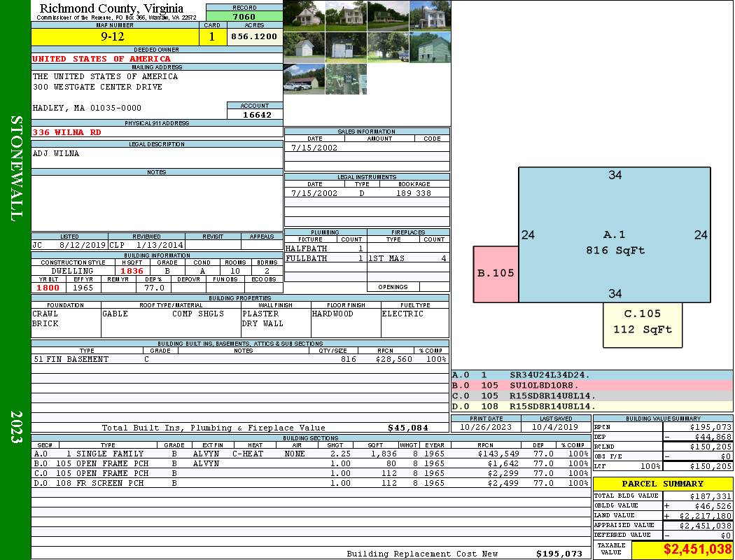
Task: Click the total bldg value $187,331
Action: [x=710, y=496]
